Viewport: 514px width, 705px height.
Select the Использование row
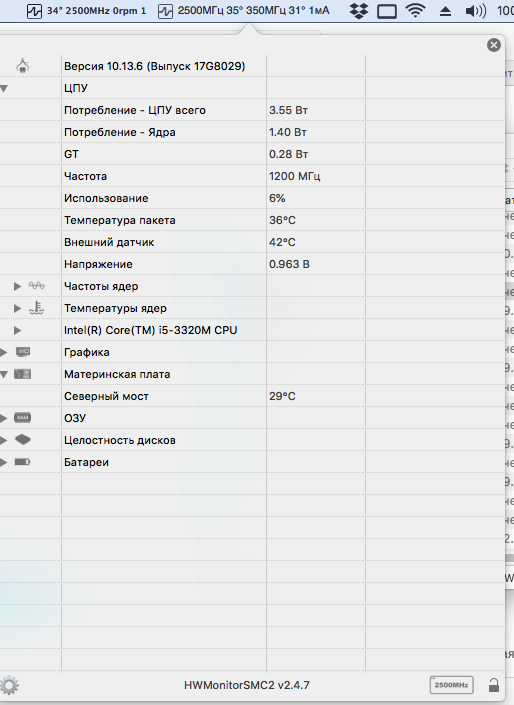[252, 198]
